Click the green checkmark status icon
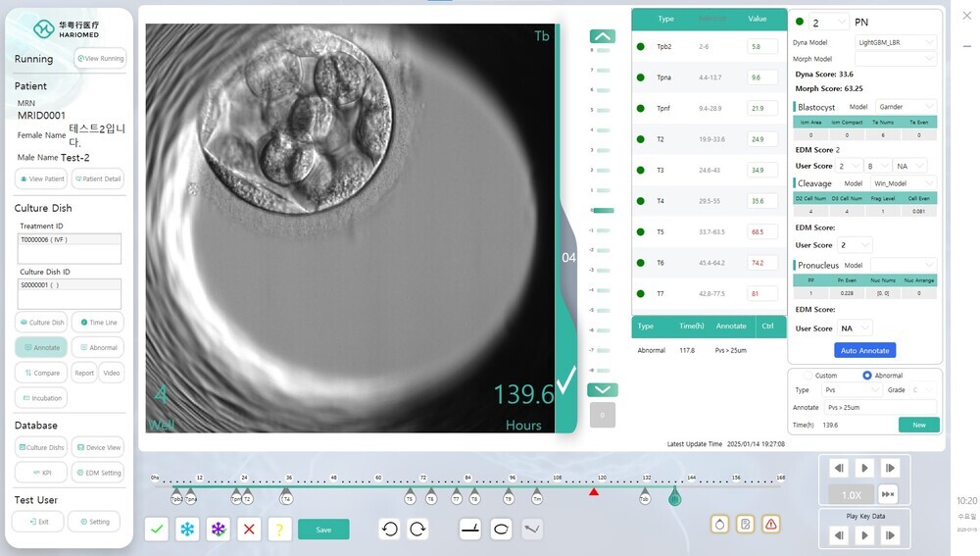The width and height of the screenshot is (980, 556). click(156, 530)
